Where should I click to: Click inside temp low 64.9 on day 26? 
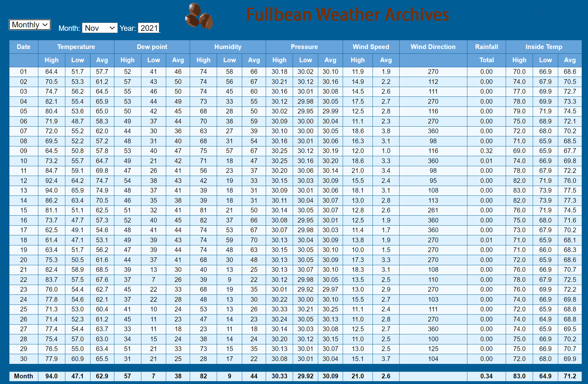coord(545,319)
